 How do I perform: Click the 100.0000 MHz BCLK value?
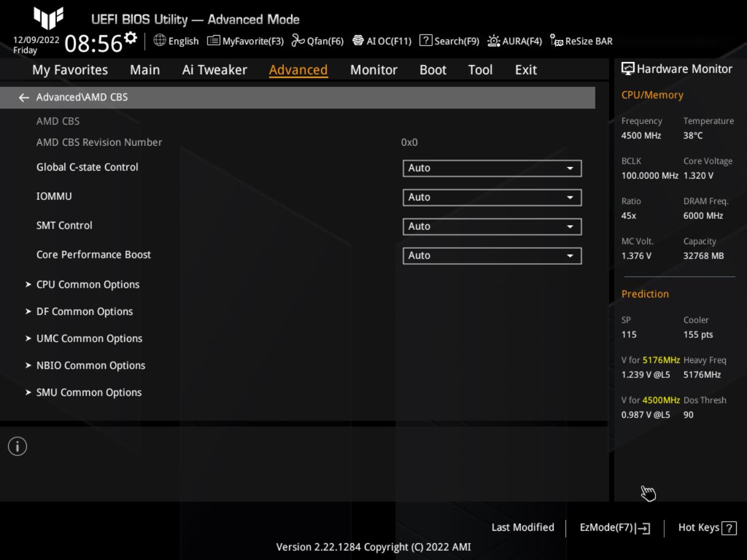pos(650,176)
